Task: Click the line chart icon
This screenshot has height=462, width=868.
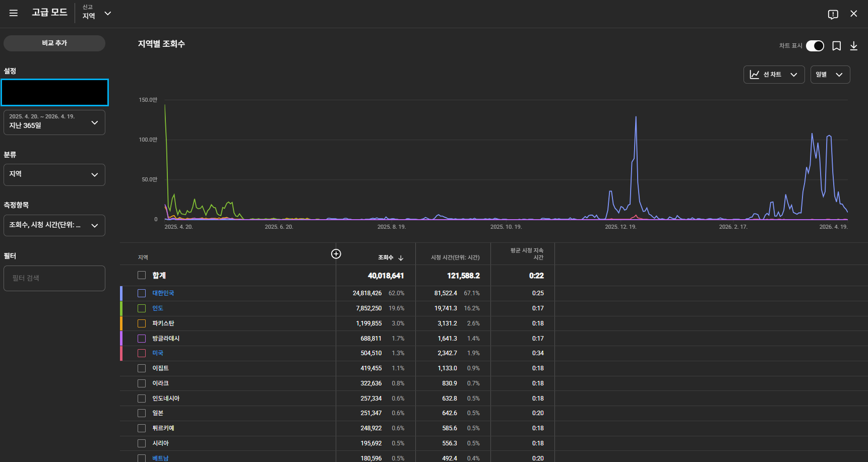Action: click(755, 75)
